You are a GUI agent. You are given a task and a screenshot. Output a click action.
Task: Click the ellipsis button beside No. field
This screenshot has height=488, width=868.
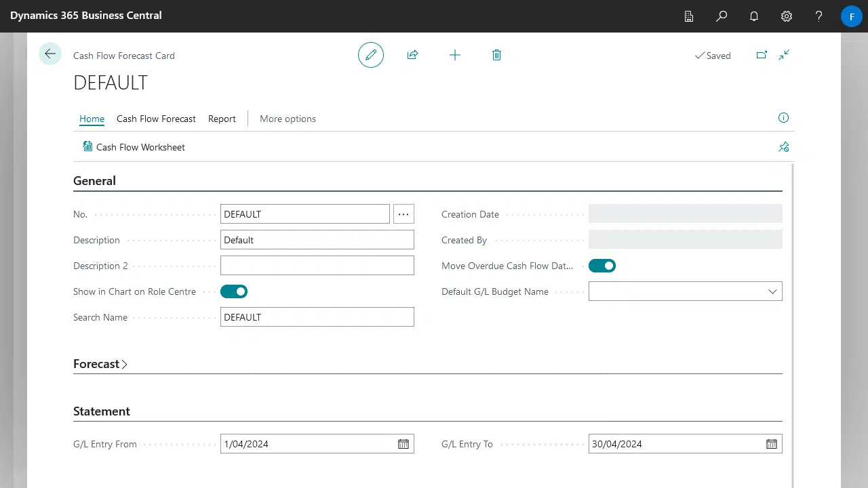(403, 214)
